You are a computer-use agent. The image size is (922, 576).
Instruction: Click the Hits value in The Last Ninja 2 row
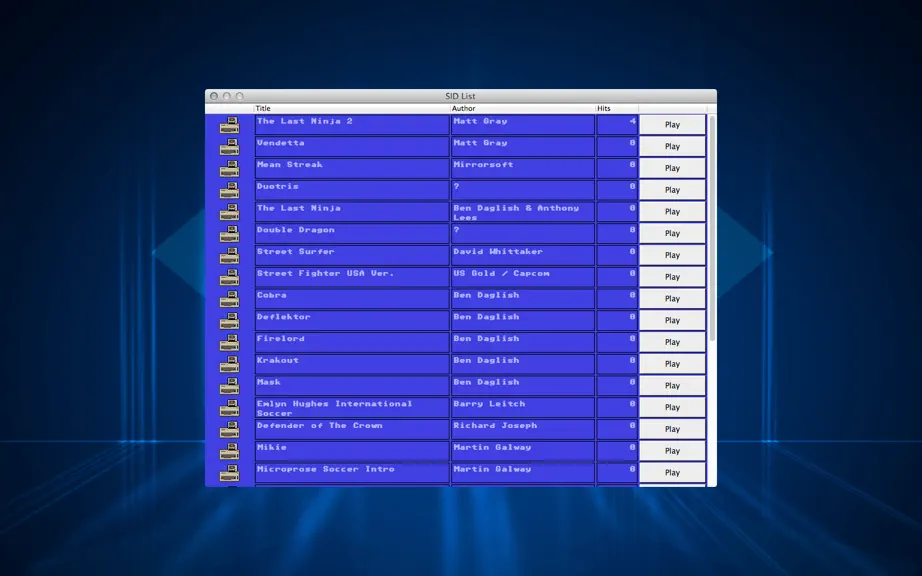click(x=617, y=125)
